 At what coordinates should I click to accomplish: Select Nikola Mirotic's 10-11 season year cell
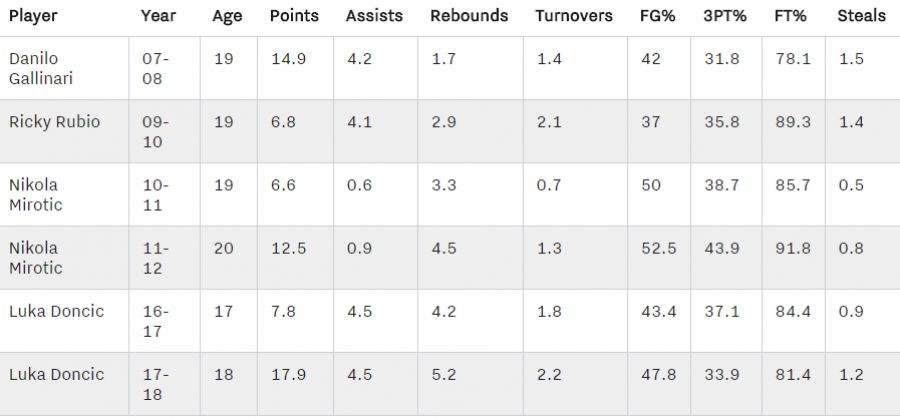click(x=156, y=195)
